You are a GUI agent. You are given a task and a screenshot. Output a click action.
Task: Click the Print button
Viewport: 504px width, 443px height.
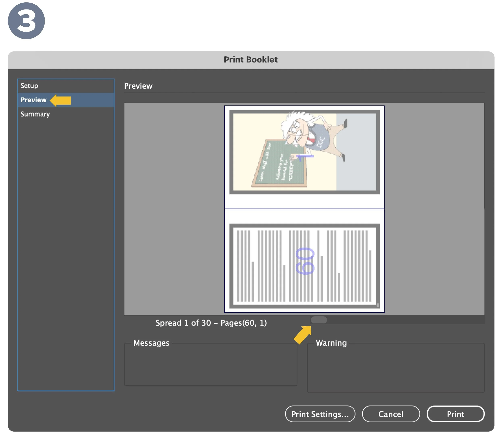pos(456,414)
